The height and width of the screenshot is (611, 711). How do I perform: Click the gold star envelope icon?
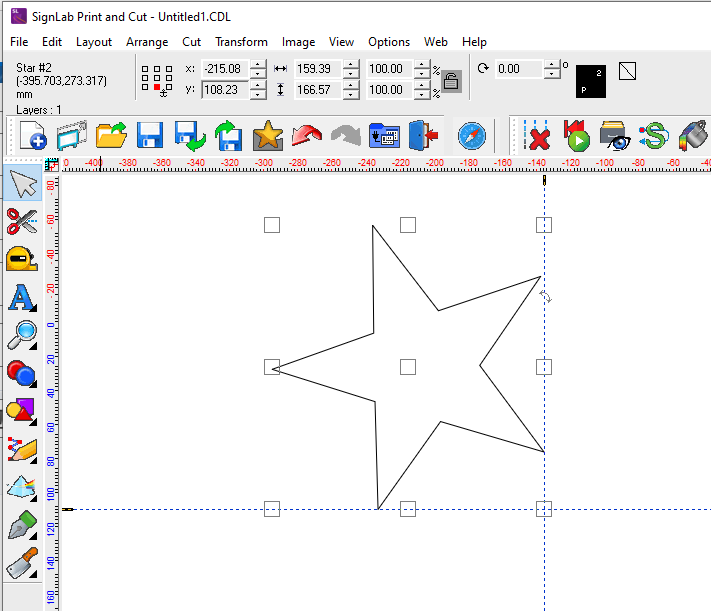[268, 136]
